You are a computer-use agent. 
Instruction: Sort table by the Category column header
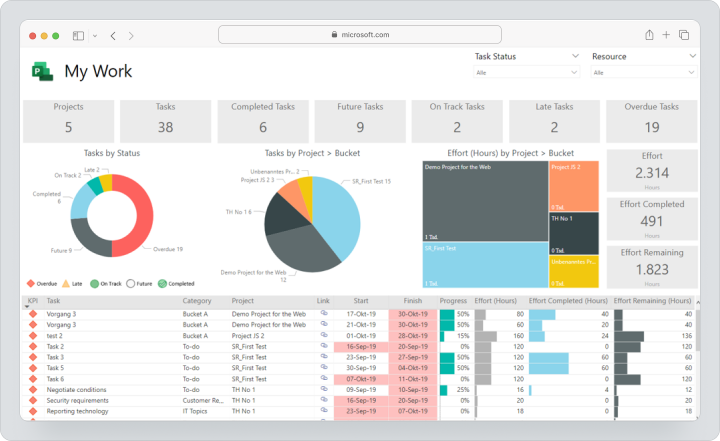(197, 300)
